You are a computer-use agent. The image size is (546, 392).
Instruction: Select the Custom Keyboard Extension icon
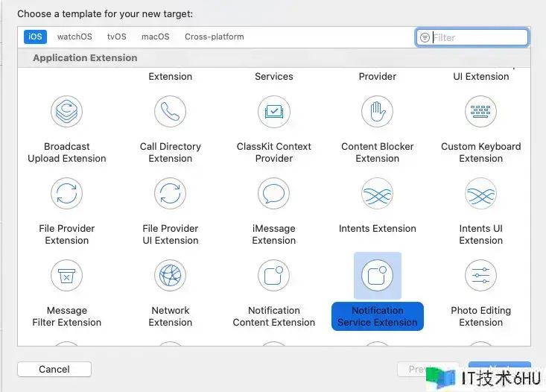480,112
